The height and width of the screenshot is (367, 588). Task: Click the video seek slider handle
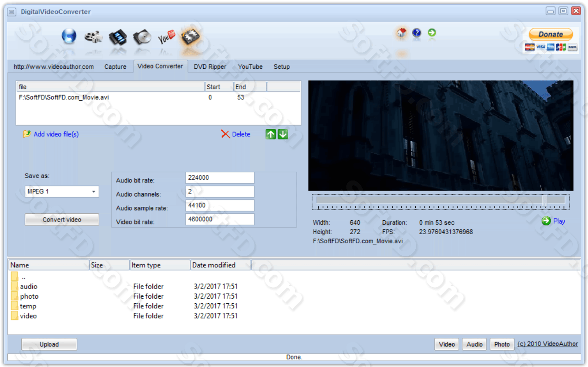[x=545, y=200]
